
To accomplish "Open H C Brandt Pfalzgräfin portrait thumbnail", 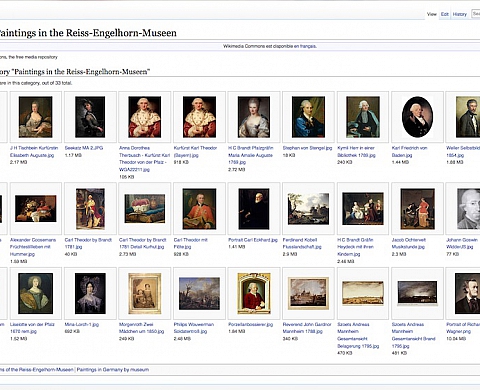I will [x=254, y=117].
